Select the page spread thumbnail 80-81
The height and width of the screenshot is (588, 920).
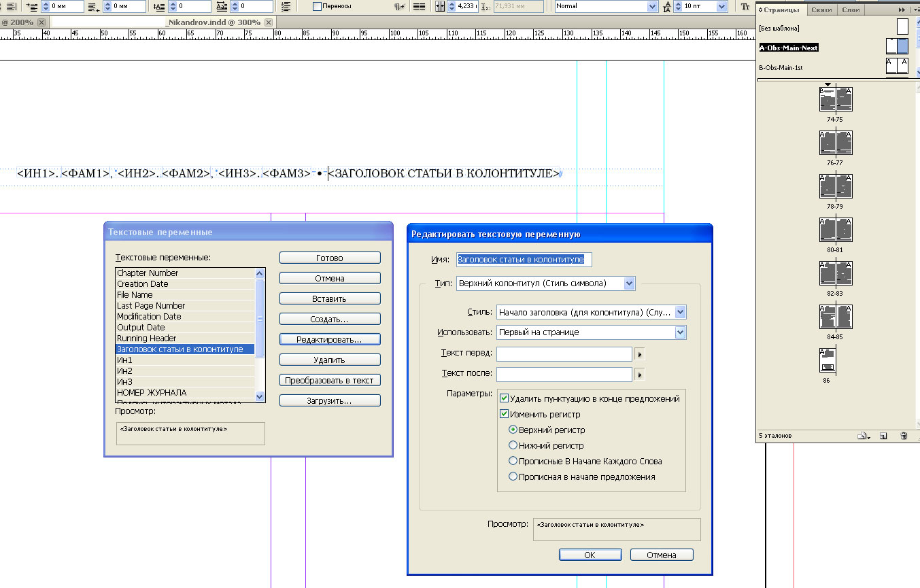click(x=836, y=230)
